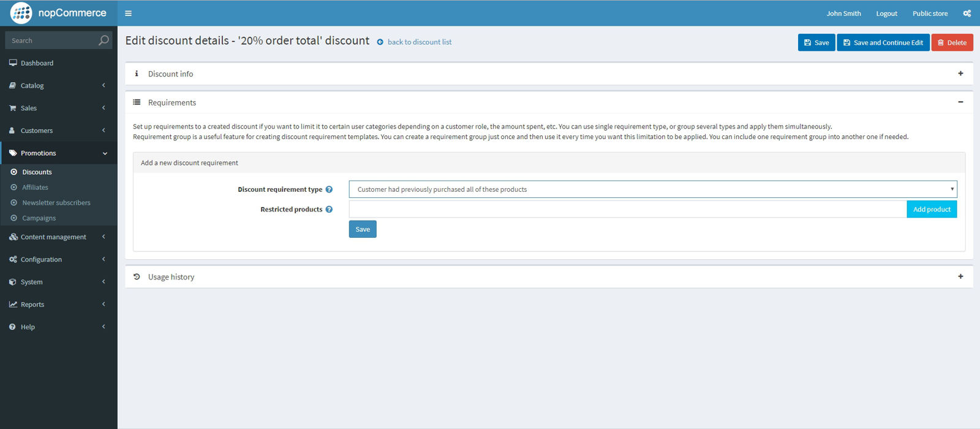Expand the Reports menu chevron
The height and width of the screenshot is (429, 980).
pos(104,304)
